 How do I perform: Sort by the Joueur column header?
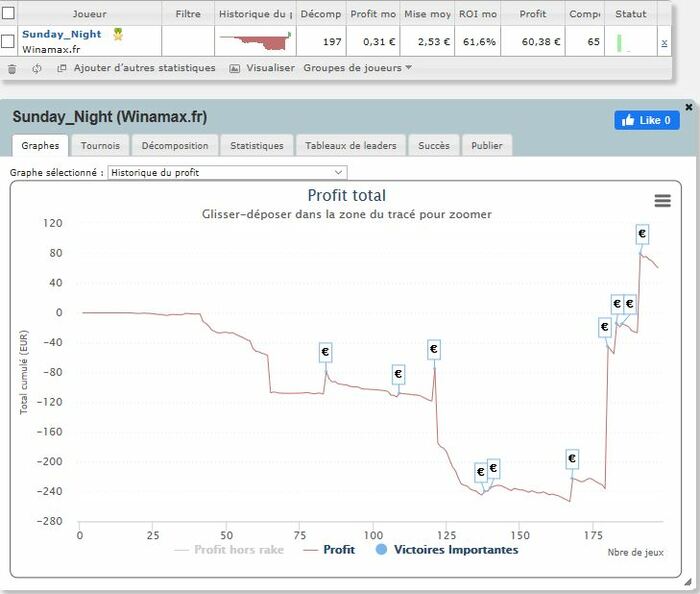coord(89,14)
